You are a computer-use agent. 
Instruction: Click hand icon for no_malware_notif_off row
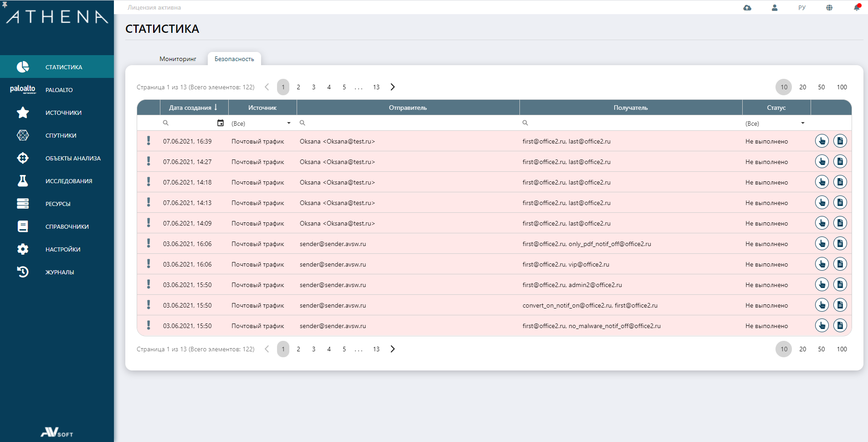point(822,326)
